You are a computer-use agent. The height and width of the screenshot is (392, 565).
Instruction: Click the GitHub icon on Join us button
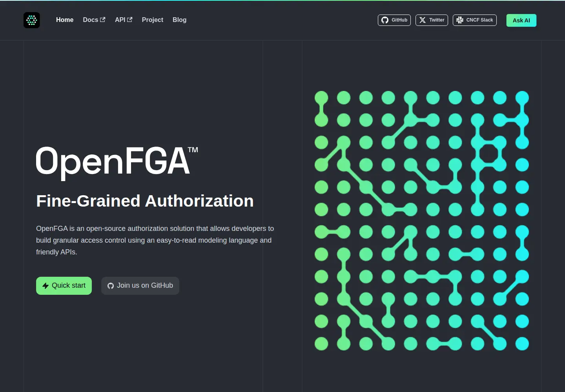111,286
